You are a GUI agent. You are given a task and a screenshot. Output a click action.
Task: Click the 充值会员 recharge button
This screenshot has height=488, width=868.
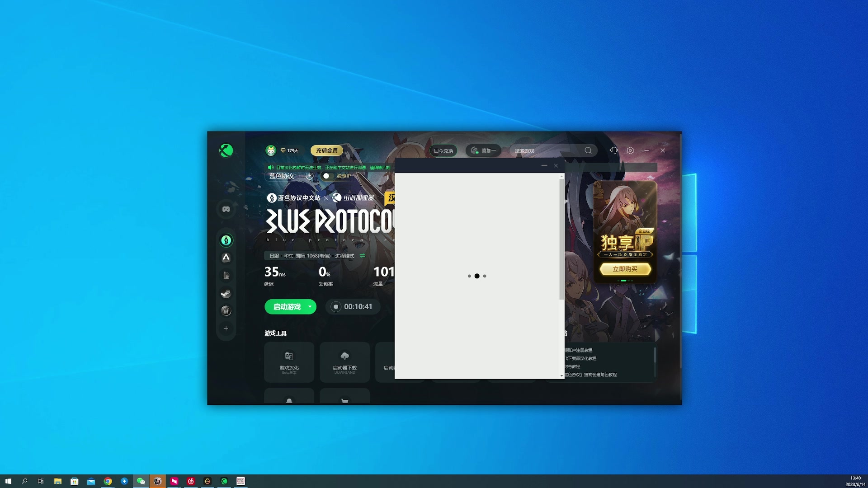tap(327, 150)
